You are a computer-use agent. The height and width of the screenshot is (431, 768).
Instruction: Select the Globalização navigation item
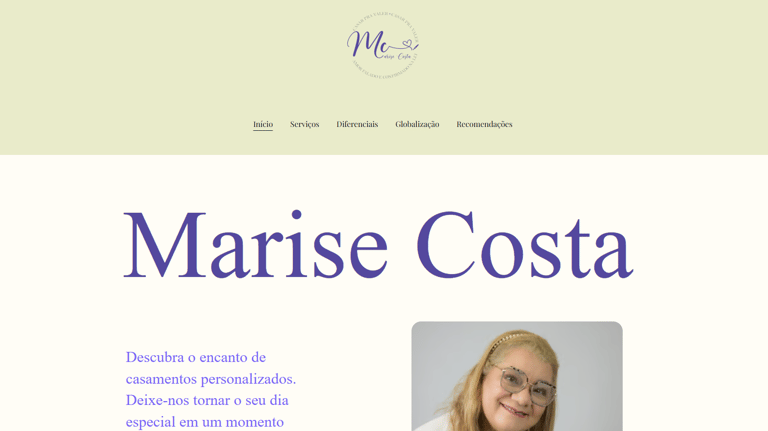[x=417, y=124]
